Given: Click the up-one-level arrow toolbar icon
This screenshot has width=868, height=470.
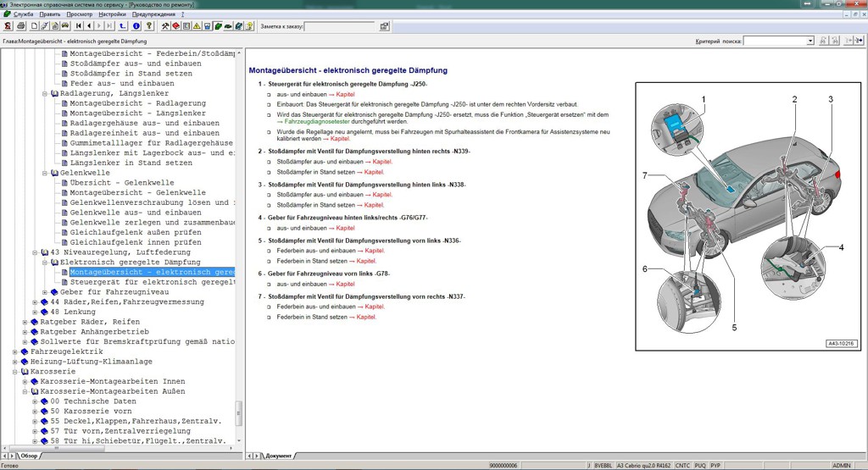Looking at the screenshot, I should tap(122, 26).
